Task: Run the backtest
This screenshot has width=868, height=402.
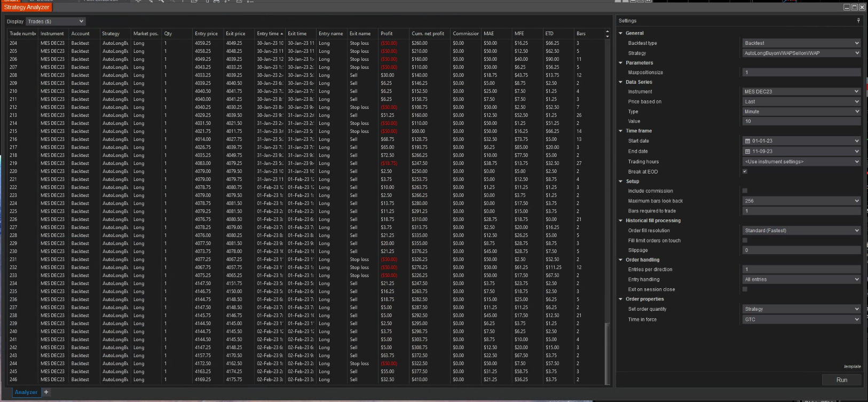Action: click(842, 380)
